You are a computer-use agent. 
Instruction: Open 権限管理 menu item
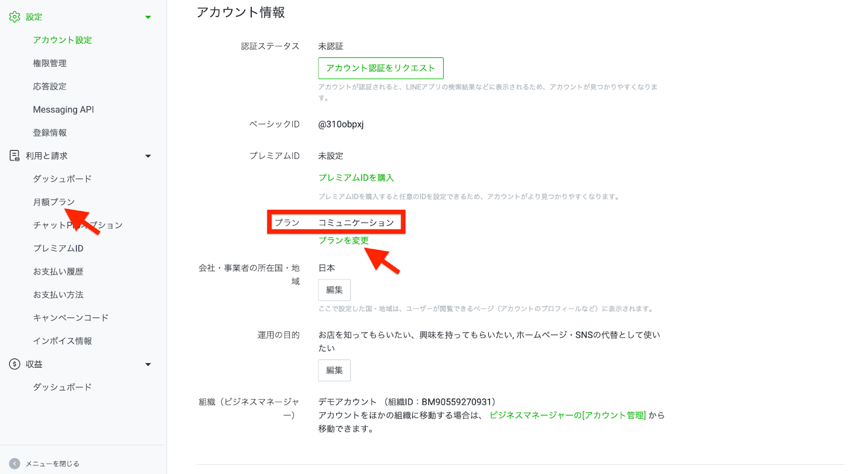[50, 63]
